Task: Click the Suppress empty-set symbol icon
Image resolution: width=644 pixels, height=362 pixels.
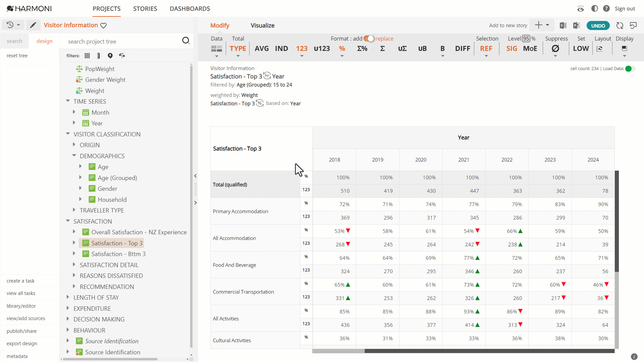Action: point(555,49)
